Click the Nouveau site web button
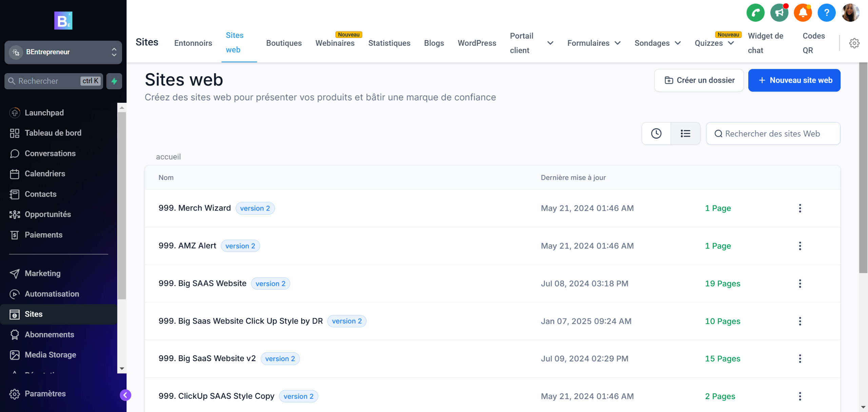 coord(794,80)
